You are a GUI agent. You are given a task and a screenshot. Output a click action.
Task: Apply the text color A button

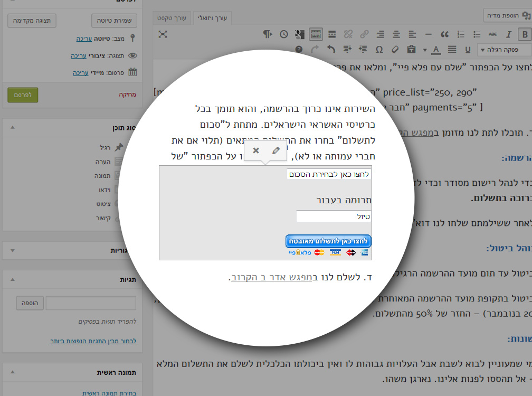436,50
